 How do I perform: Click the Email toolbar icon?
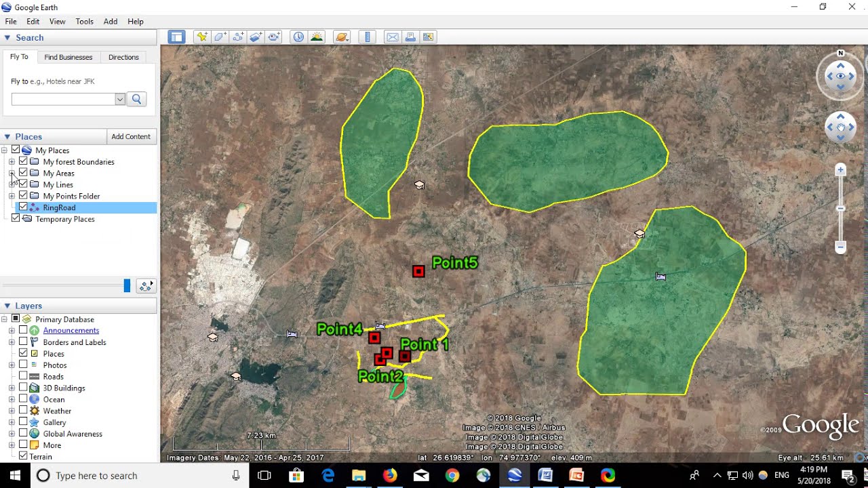[393, 37]
